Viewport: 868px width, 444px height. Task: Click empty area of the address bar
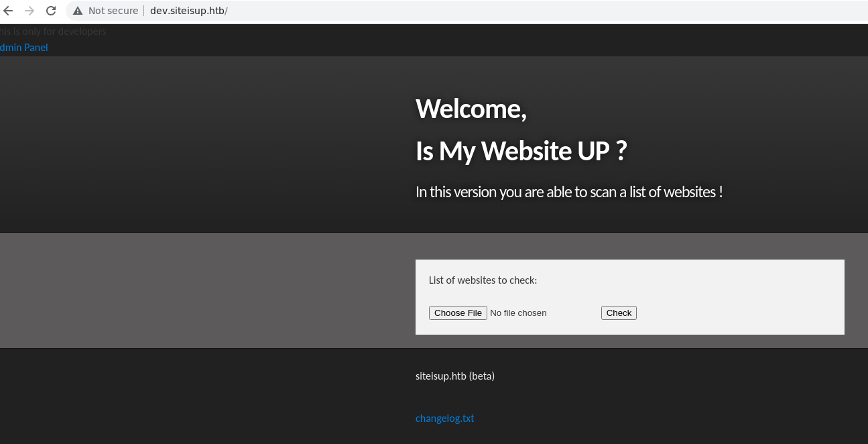[536, 11]
